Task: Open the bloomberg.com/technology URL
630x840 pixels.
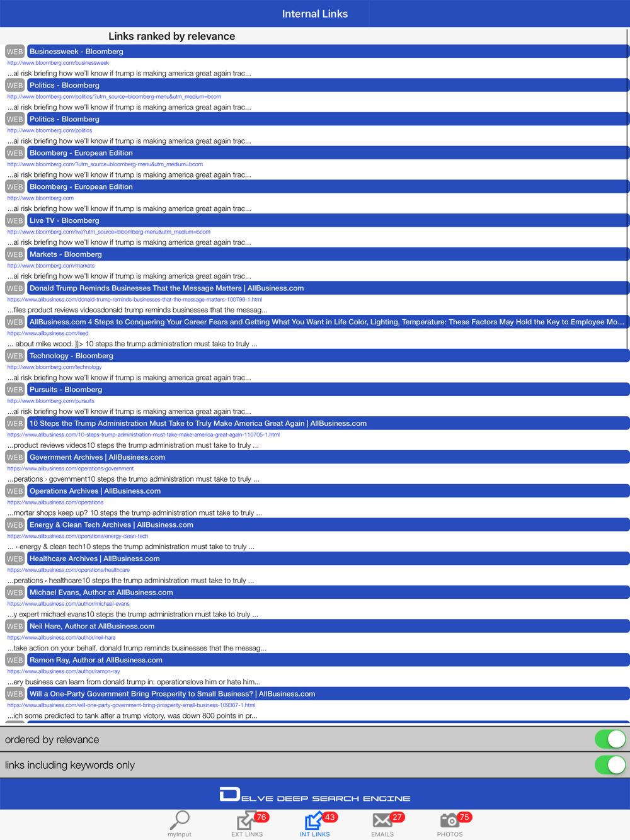Action: (x=54, y=367)
